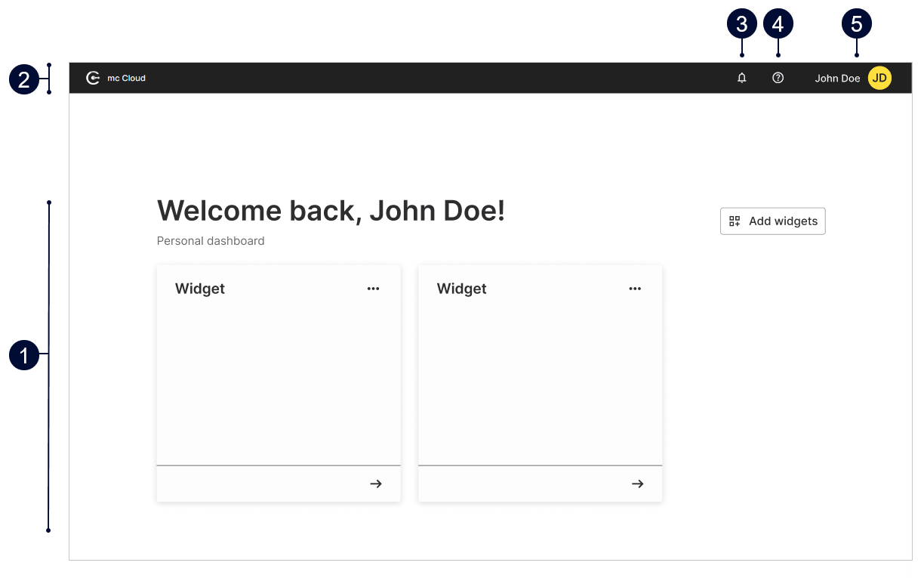Open the John Doe user name menu
924x578 pixels.
pyautogui.click(x=837, y=79)
